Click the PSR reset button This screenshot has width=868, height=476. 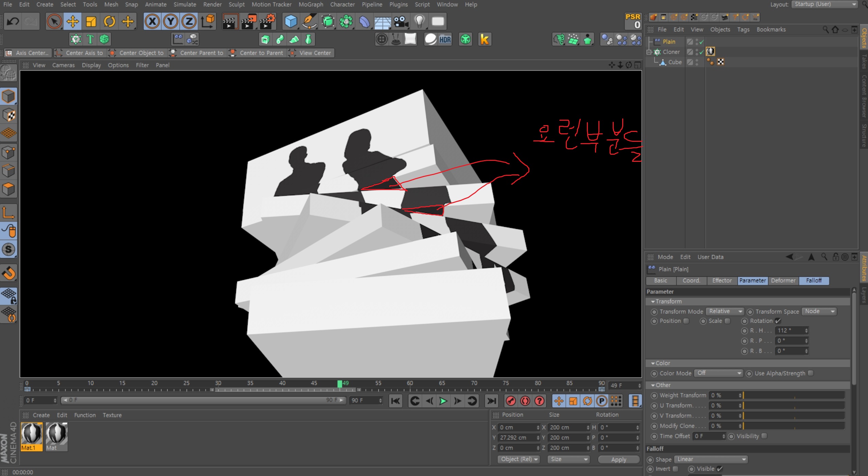coord(633,21)
